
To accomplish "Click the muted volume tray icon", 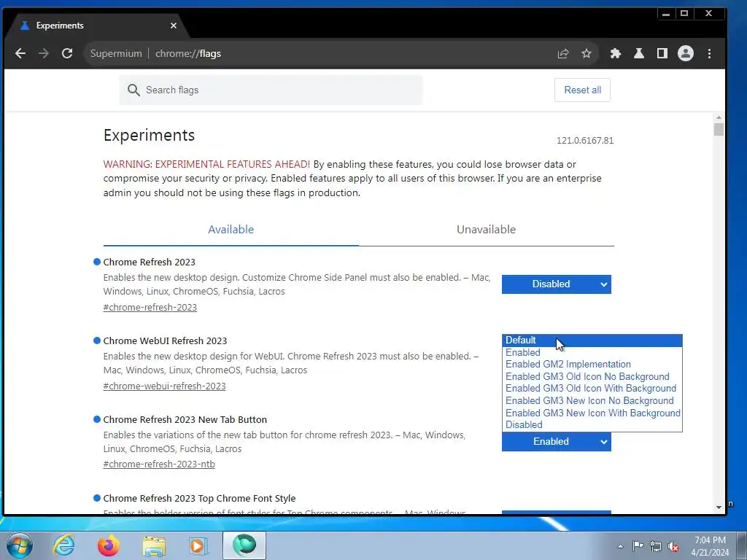I will (673, 546).
